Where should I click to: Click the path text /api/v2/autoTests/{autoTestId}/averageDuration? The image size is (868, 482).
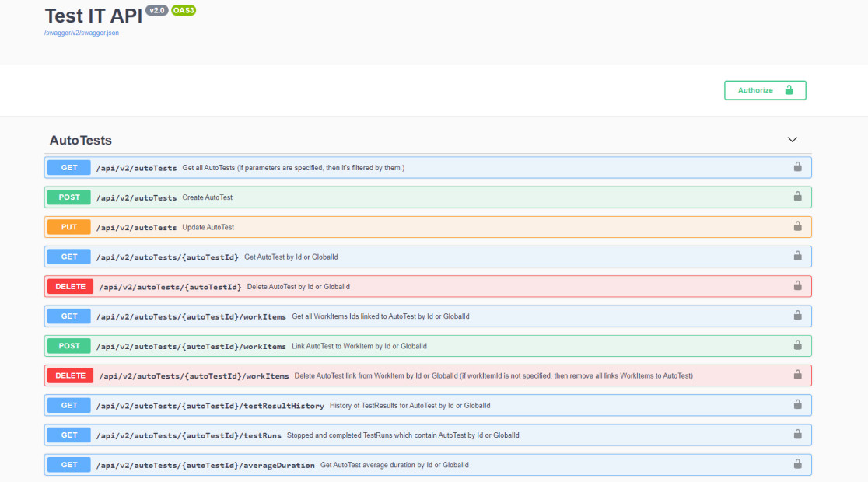point(205,466)
